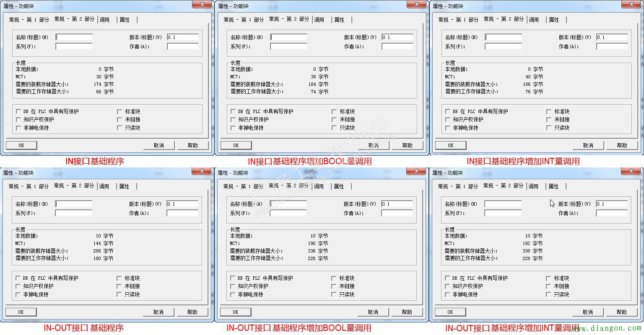Click 取消 in the dialog showing MC7 190 字节
The width and height of the screenshot is (644, 335).
click(x=373, y=312)
